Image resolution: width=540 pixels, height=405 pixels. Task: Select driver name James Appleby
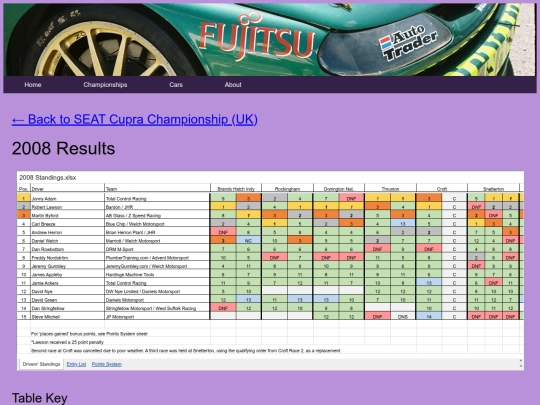[47, 274]
